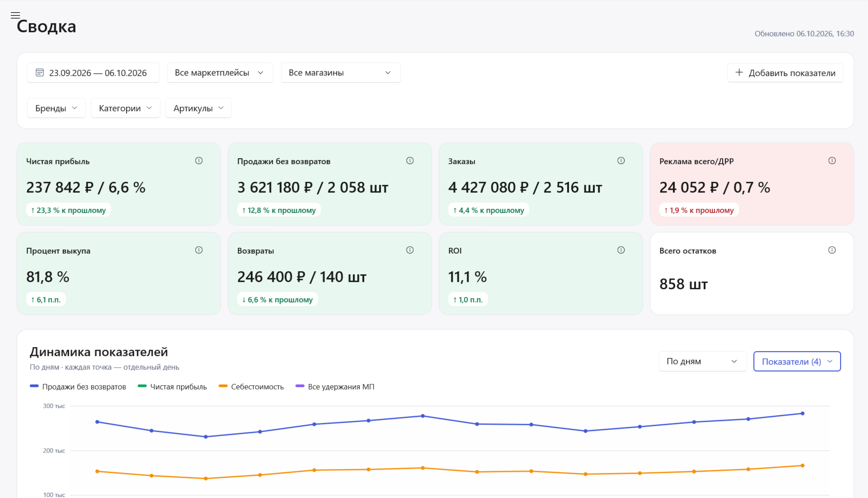Viewport: 868px width, 498px height.
Task: Expand the Все магазины dropdown
Action: (341, 72)
